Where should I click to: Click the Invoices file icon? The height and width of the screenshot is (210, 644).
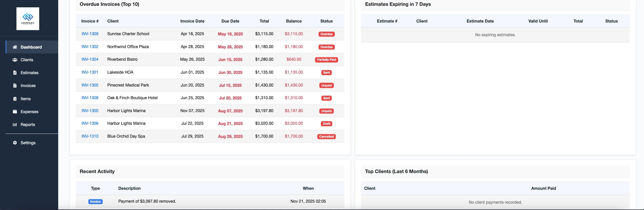pyautogui.click(x=15, y=86)
